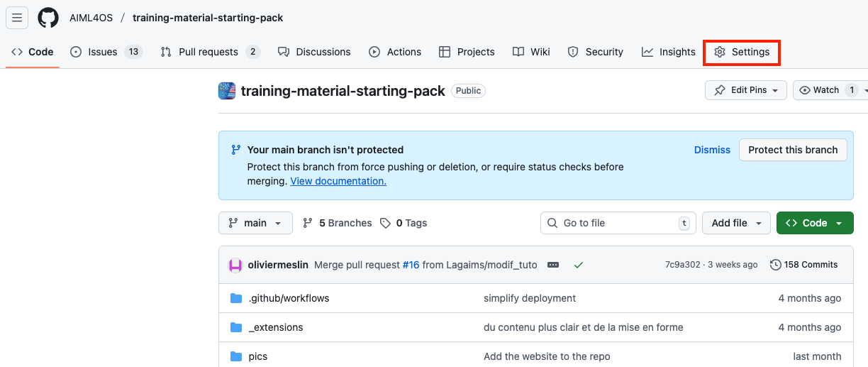Click the GitHub logo icon
Viewport: 868px width, 367px height.
coord(48,18)
